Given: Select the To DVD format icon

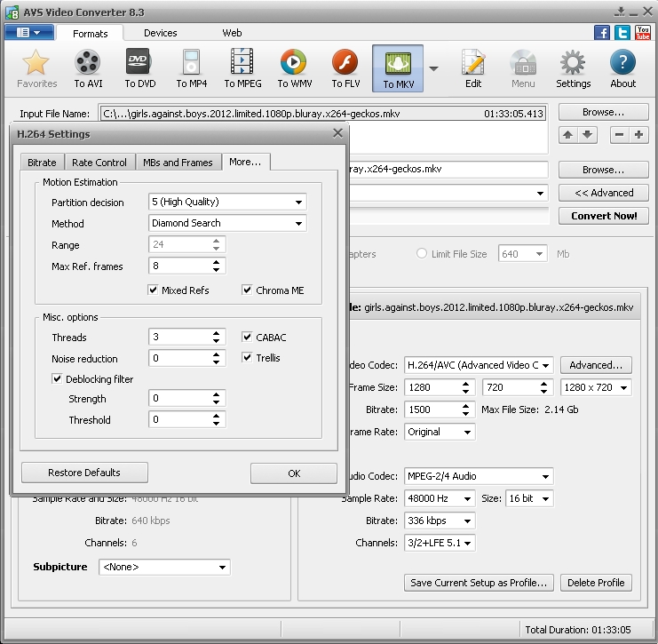Looking at the screenshot, I should (139, 68).
